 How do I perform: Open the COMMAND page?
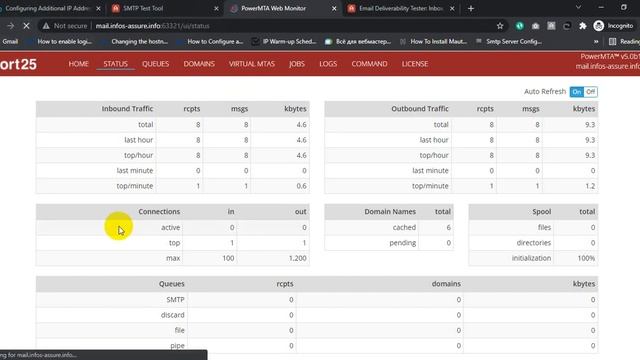point(369,64)
